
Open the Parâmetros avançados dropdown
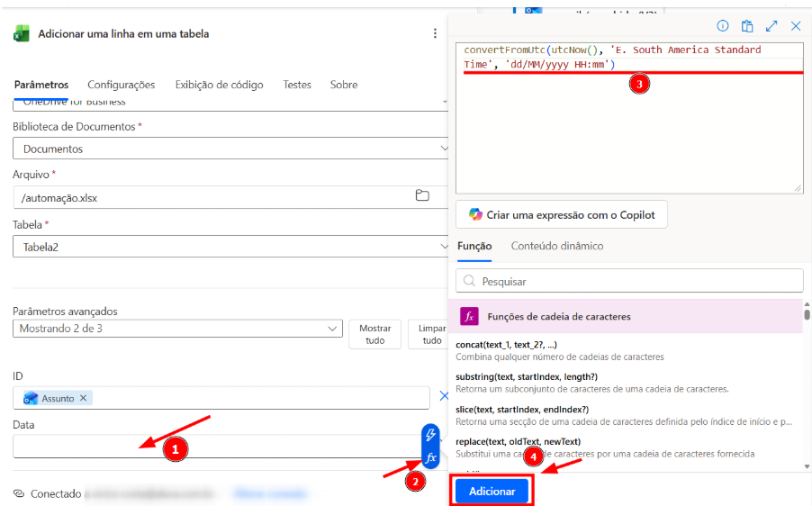(x=177, y=329)
